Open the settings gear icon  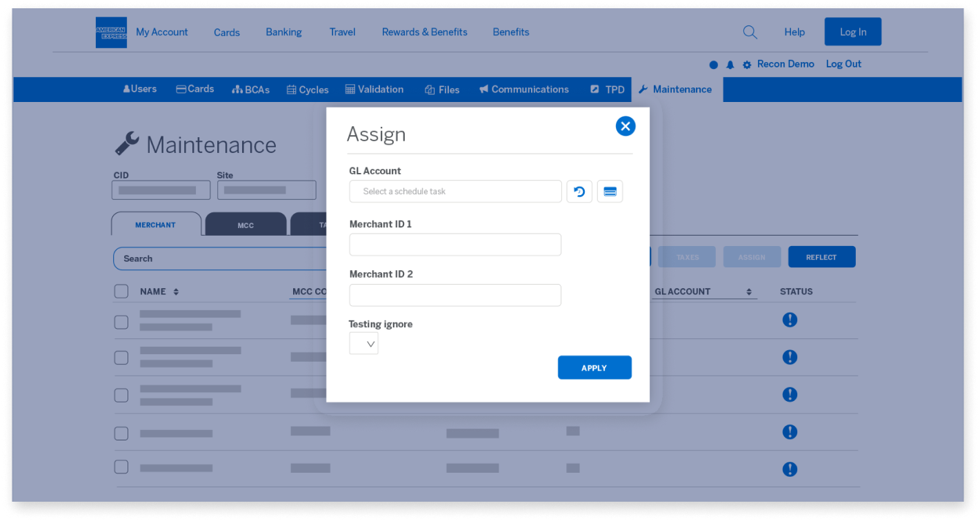[747, 65]
